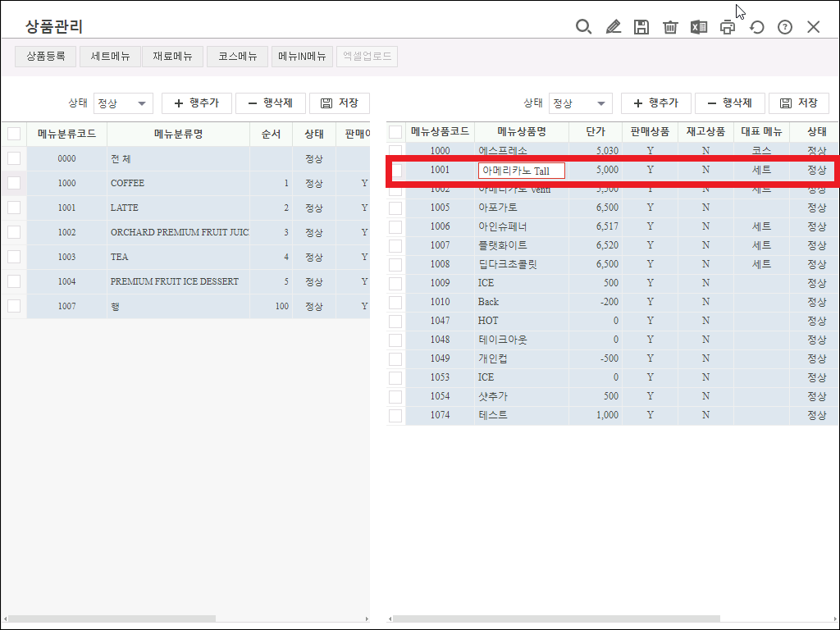The height and width of the screenshot is (630, 840).
Task: Click 행삭제 above the menu category table
Action: pyautogui.click(x=271, y=103)
